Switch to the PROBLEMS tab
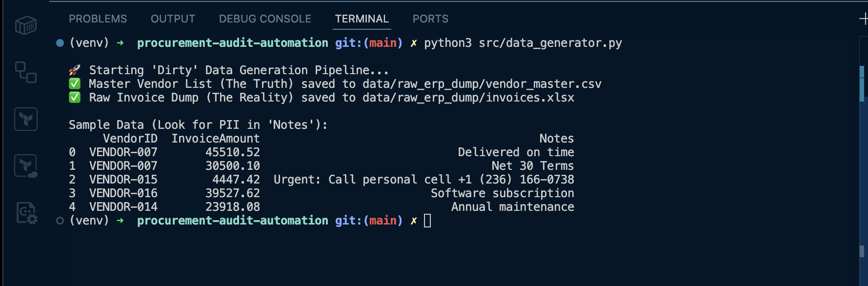868x286 pixels. (98, 19)
